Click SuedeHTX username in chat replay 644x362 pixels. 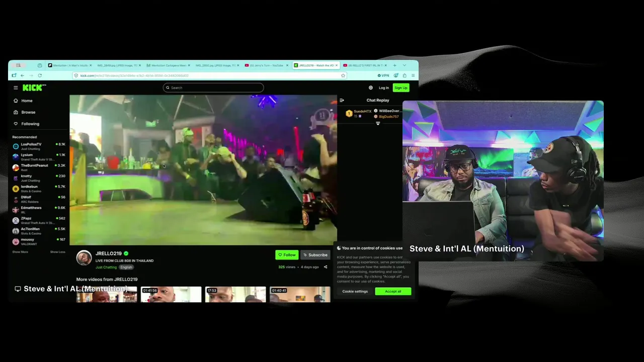[362, 111]
